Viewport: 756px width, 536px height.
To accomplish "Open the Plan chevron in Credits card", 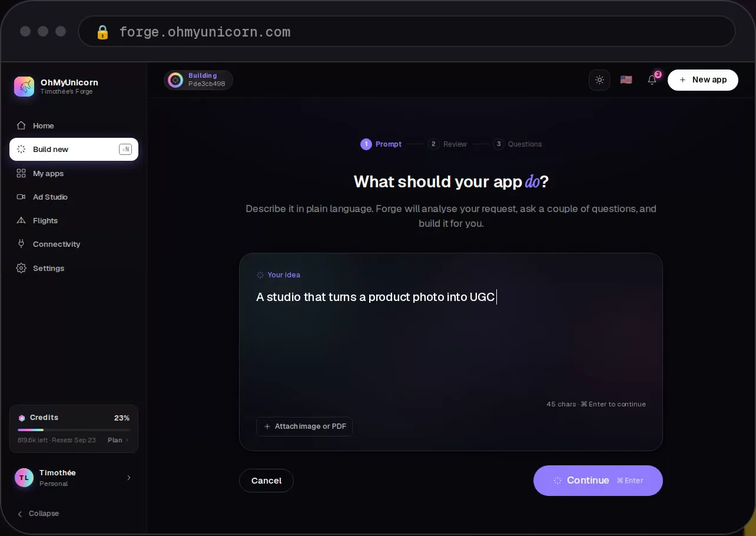I will click(118, 440).
